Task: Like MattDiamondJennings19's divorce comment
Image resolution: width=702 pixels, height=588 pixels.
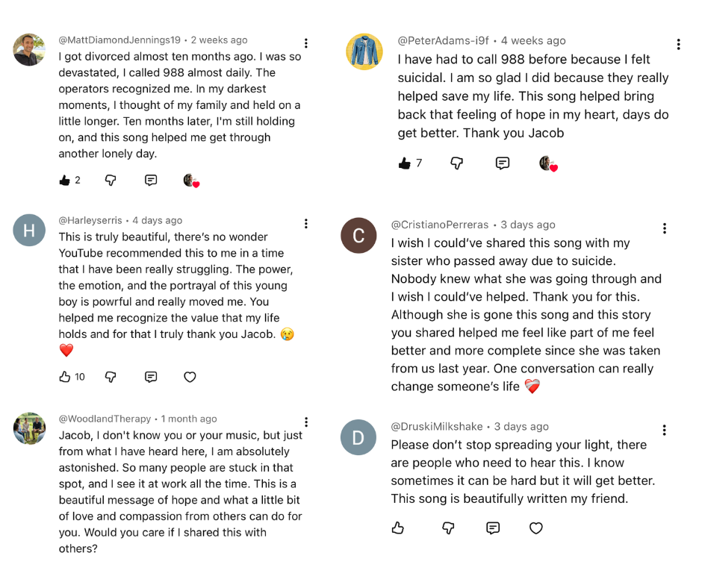Action: (65, 180)
